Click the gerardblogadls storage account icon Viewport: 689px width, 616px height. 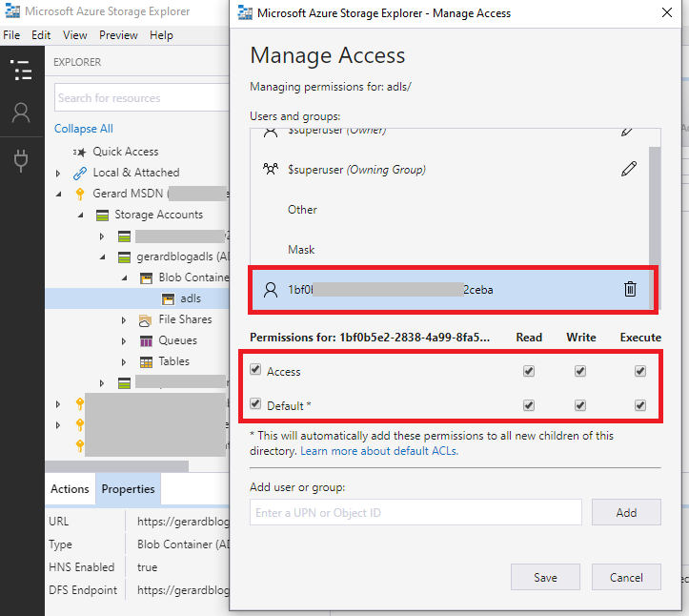pyautogui.click(x=124, y=257)
